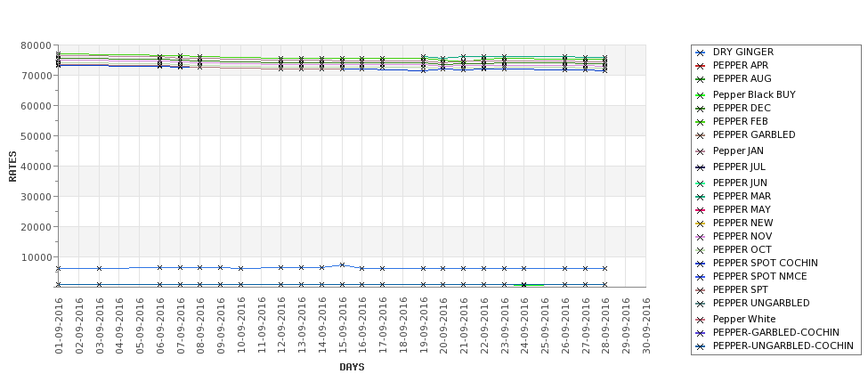The height and width of the screenshot is (382, 868).
Task: Select PEPPER MAY legend entry
Action: coord(742,209)
